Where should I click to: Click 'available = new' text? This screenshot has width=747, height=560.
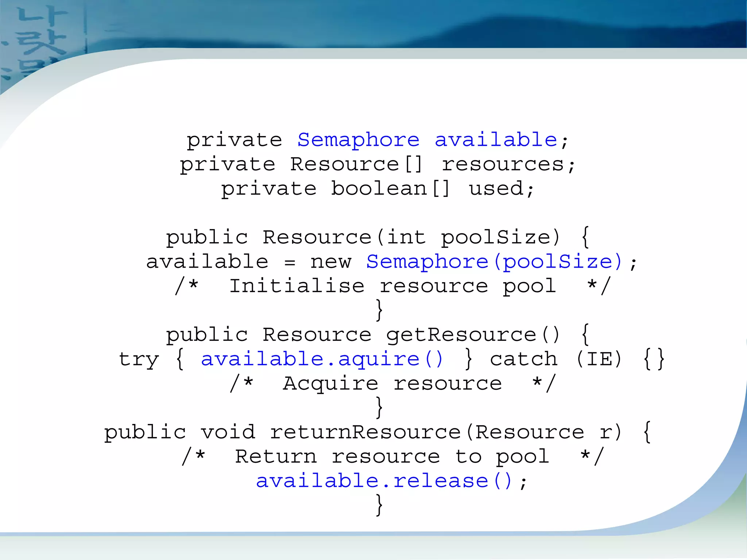[249, 262]
